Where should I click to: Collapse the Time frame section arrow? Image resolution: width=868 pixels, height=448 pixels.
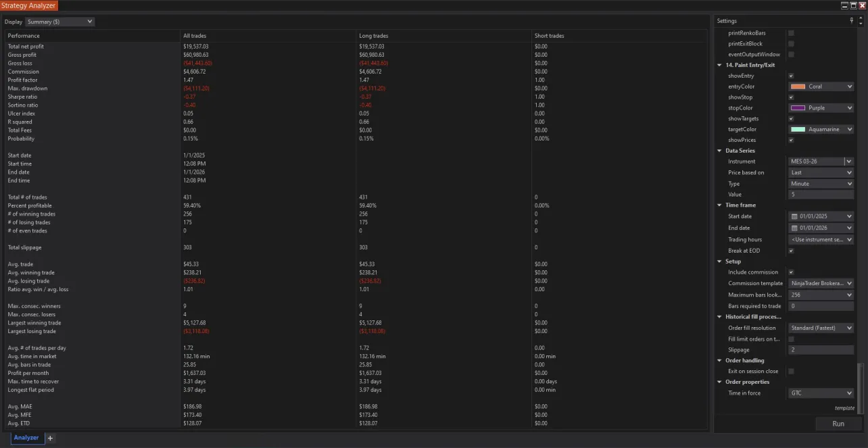click(719, 205)
